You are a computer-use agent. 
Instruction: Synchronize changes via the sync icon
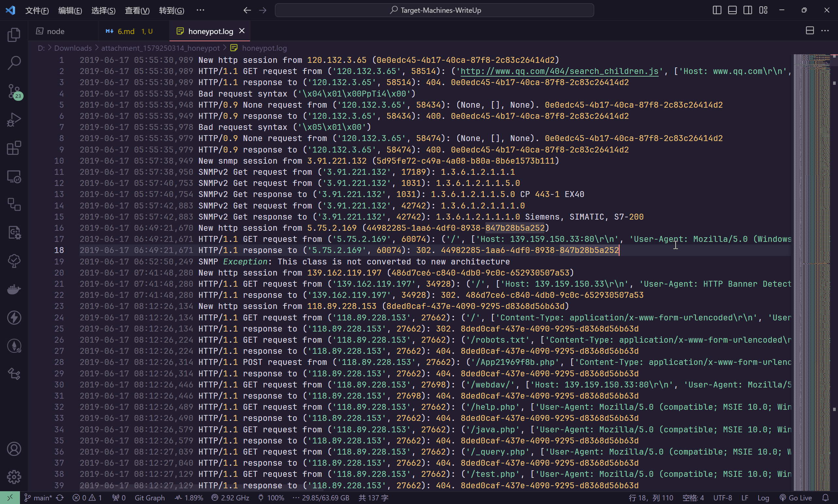click(60, 497)
